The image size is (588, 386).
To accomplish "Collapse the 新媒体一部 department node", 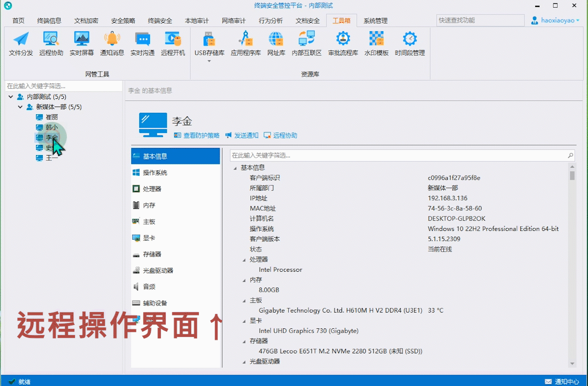I will (20, 107).
